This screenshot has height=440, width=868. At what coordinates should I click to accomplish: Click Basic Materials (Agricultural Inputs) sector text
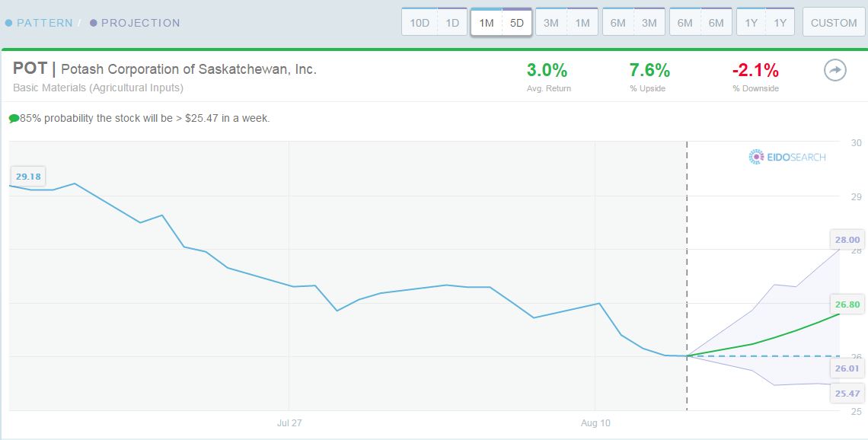click(98, 88)
